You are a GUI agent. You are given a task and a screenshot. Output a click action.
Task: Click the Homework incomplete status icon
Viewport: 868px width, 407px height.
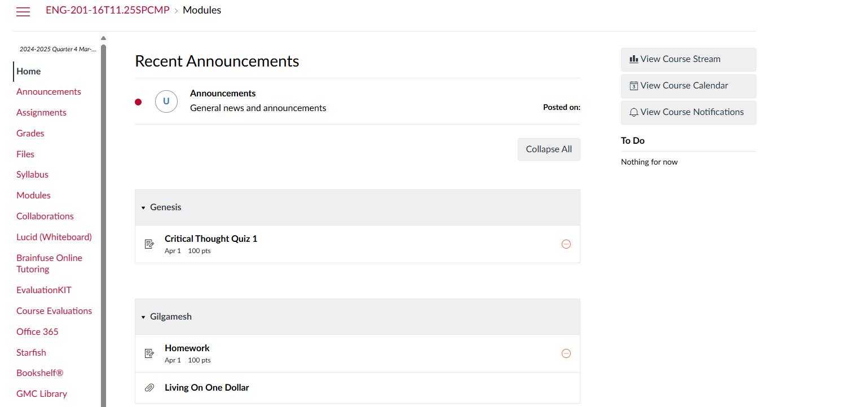[566, 353]
